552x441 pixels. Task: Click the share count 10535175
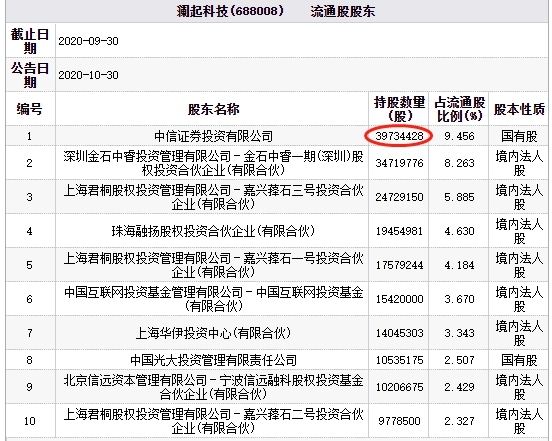point(399,360)
